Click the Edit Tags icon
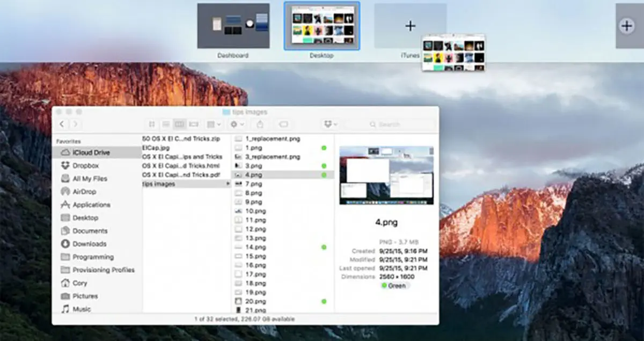644x341 pixels. (283, 123)
